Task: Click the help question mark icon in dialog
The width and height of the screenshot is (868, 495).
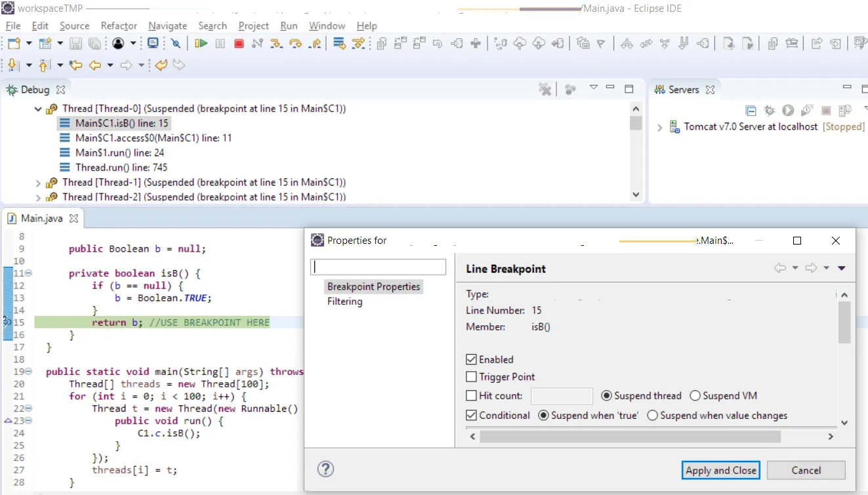Action: [325, 469]
